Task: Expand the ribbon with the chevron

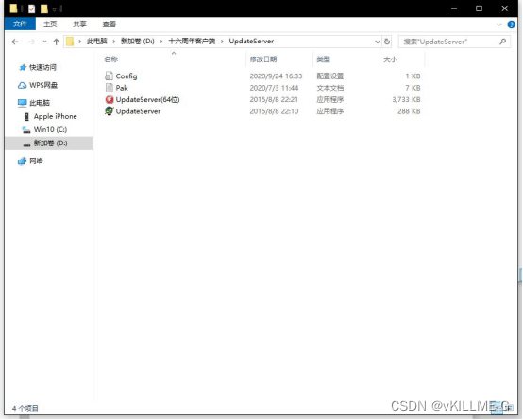Action: (x=499, y=25)
